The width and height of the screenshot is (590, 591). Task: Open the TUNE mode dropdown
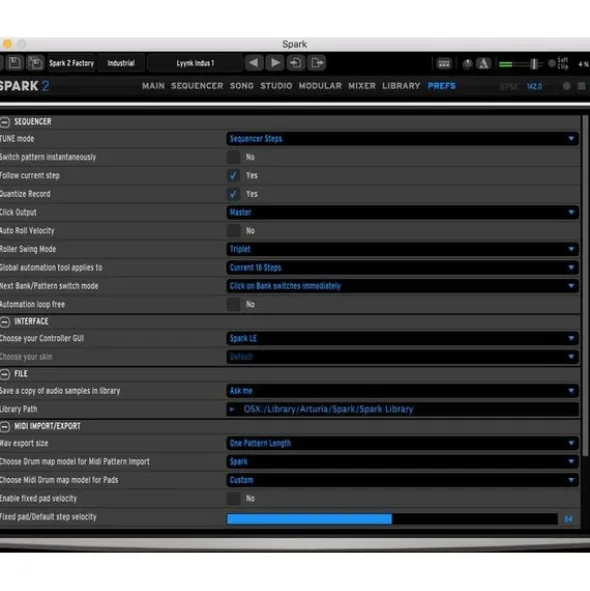coord(402,139)
